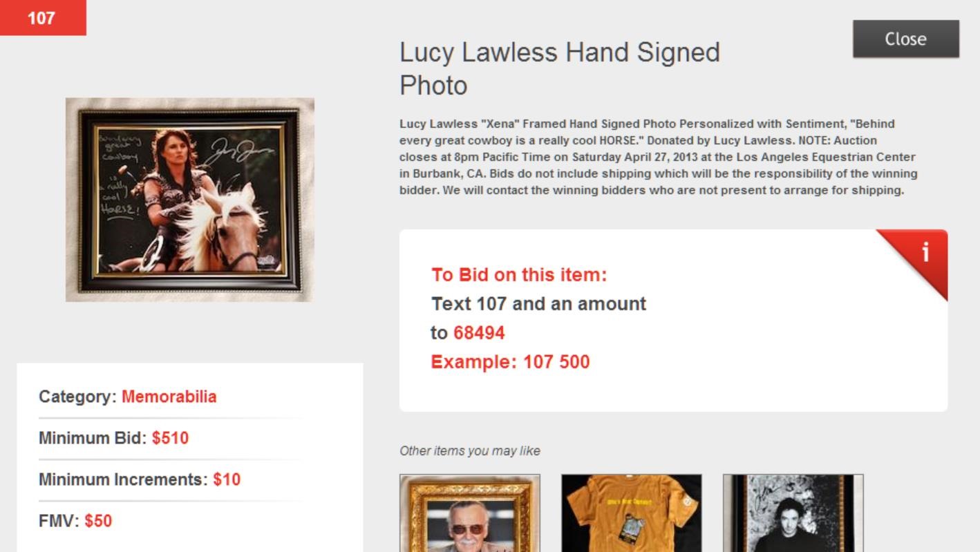Click the 'To Bid on this item' heading

(x=519, y=275)
